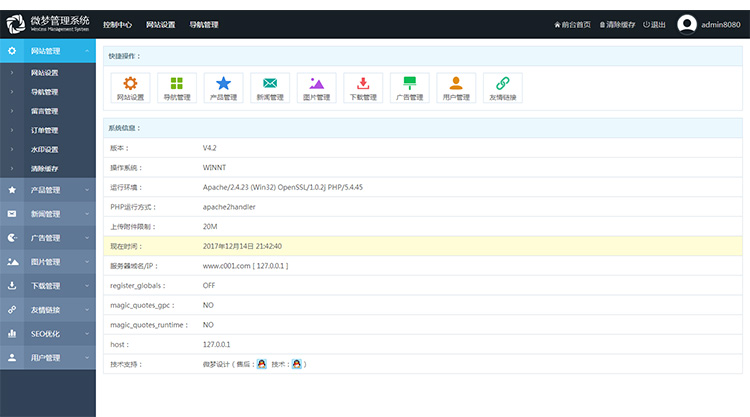Click the operating system value WINNT
This screenshot has width=750, height=417.
pos(214,167)
